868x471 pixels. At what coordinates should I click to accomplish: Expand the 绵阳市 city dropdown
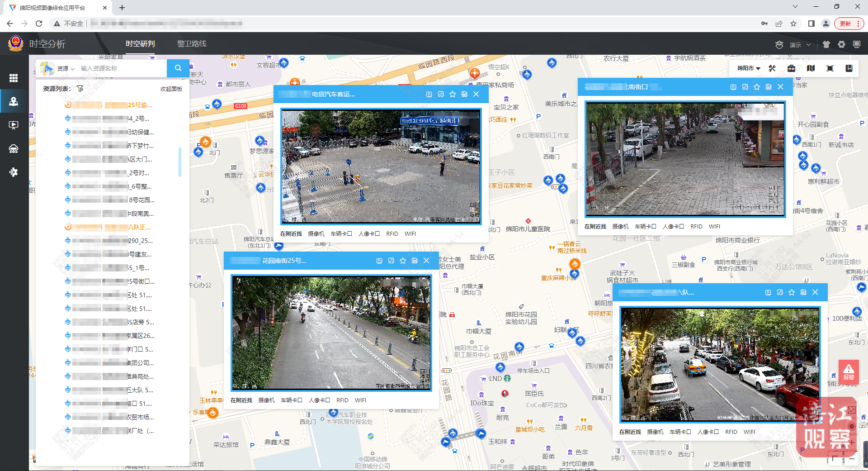pyautogui.click(x=749, y=68)
